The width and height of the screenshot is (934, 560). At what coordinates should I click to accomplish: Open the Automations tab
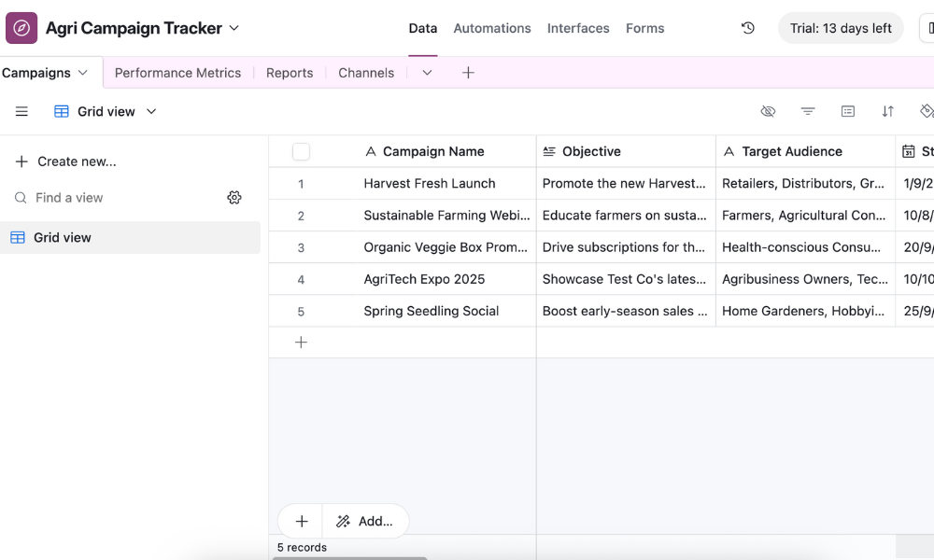pos(492,28)
